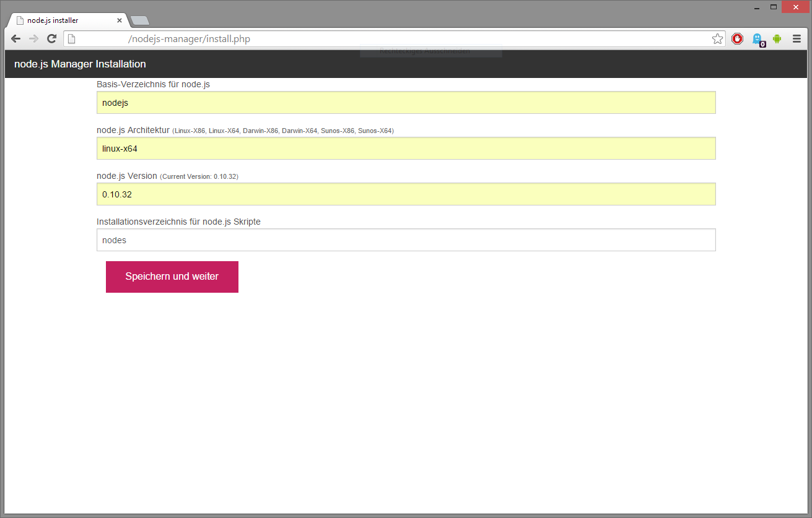The height and width of the screenshot is (518, 812).
Task: Click the Linux-X86, Linux-X64 architecture hint text
Action: (283, 131)
